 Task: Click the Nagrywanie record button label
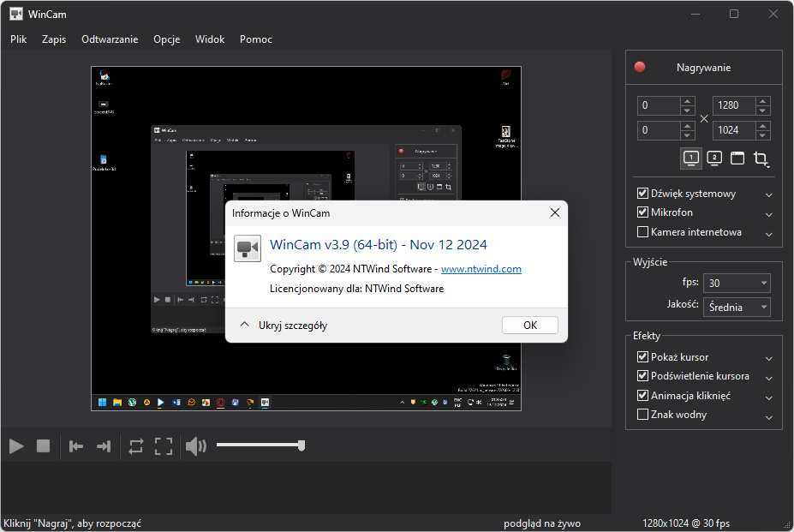coord(703,68)
